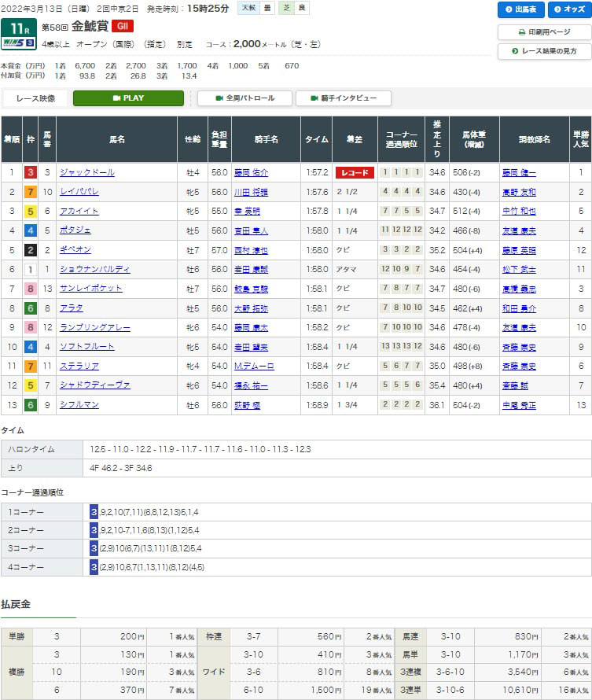Click the WIN5 icon under race number
This screenshot has width=592, height=700.
(x=17, y=43)
